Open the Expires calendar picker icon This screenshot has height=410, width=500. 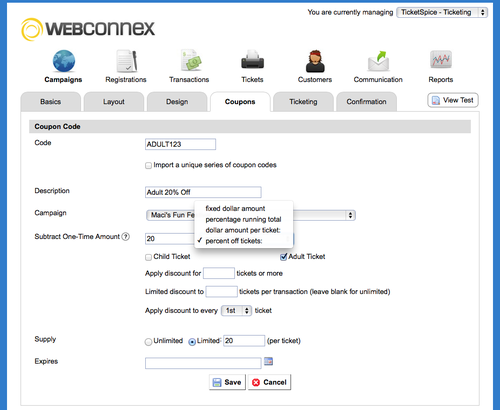tap(268, 361)
